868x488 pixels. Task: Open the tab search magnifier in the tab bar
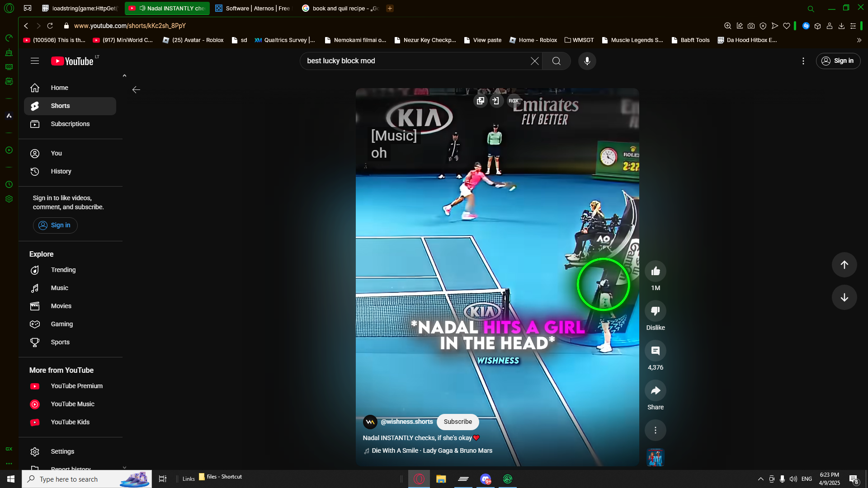[x=811, y=9]
